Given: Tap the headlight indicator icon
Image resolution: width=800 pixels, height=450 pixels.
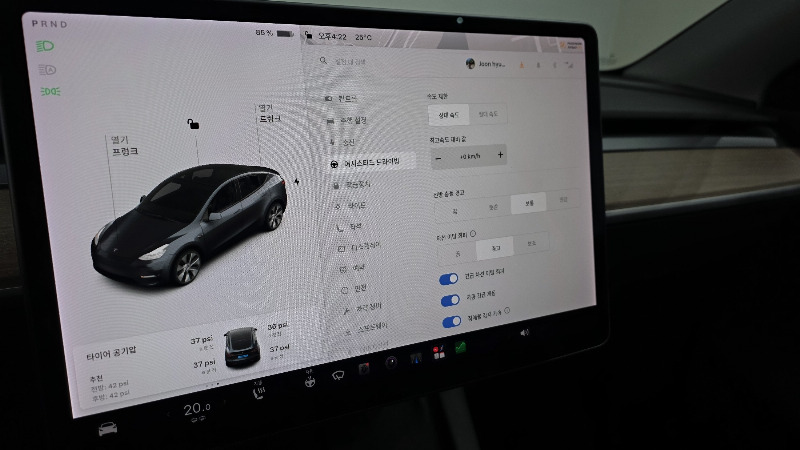Looking at the screenshot, I should 45,46.
